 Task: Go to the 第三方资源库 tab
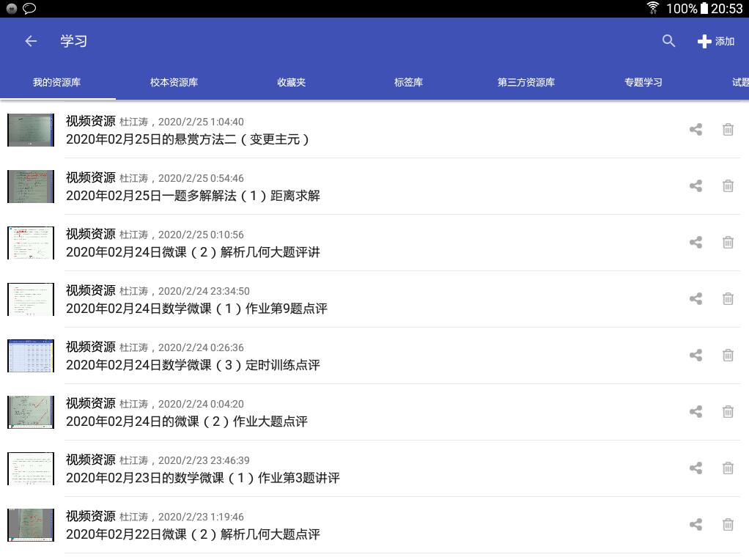tap(525, 82)
